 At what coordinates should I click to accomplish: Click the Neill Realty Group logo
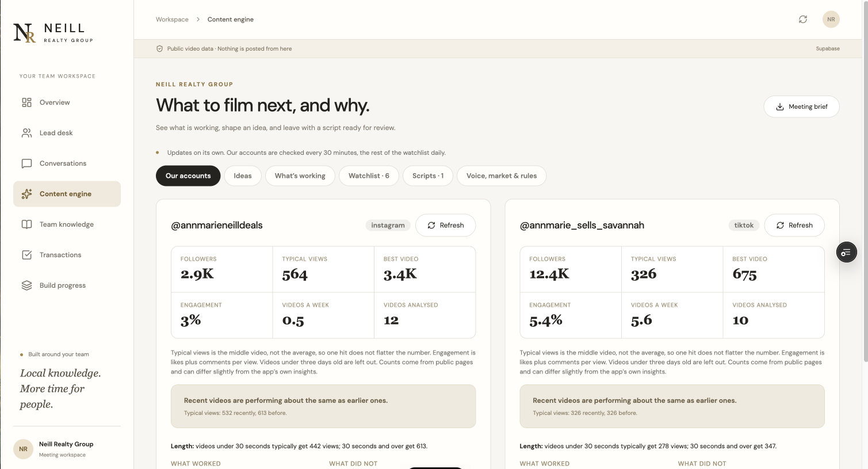pyautogui.click(x=53, y=33)
